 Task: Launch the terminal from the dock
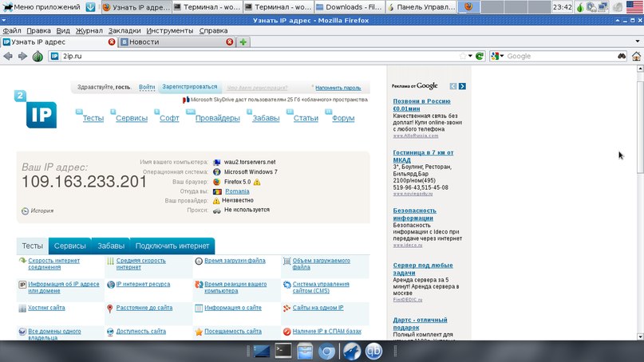tap(282, 350)
